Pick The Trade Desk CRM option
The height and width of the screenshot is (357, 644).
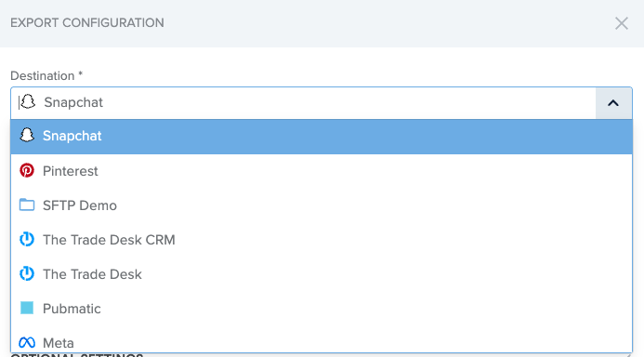322,240
